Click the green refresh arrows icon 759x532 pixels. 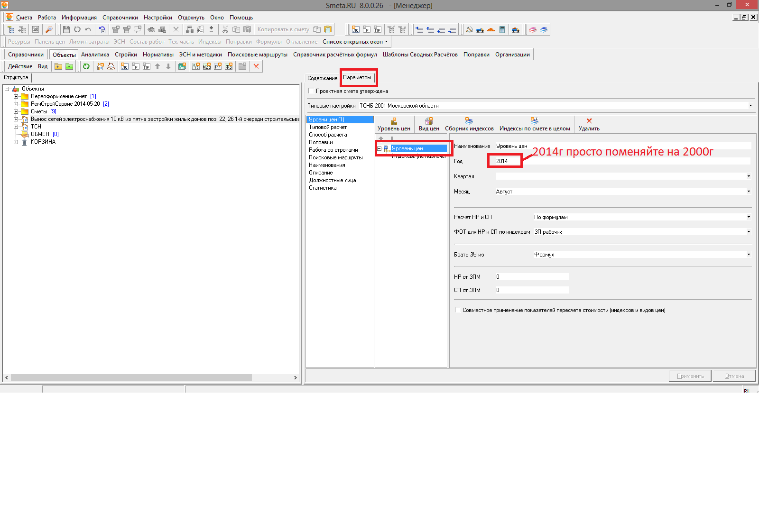86,66
